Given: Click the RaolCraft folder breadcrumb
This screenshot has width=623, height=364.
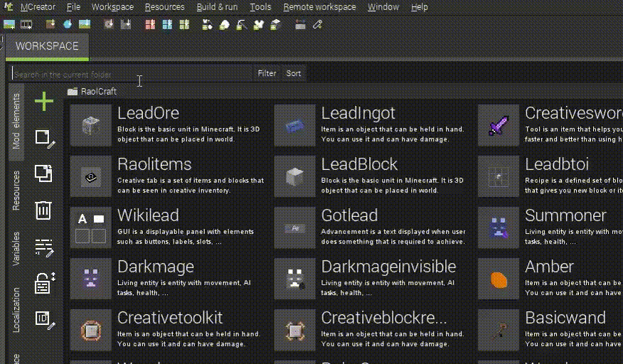Looking at the screenshot, I should (x=92, y=92).
